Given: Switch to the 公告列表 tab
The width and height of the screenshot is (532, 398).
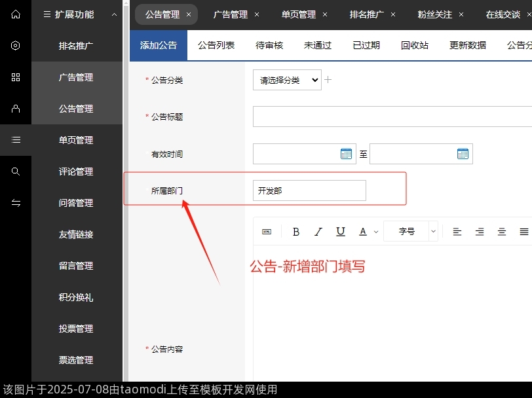Looking at the screenshot, I should [216, 45].
